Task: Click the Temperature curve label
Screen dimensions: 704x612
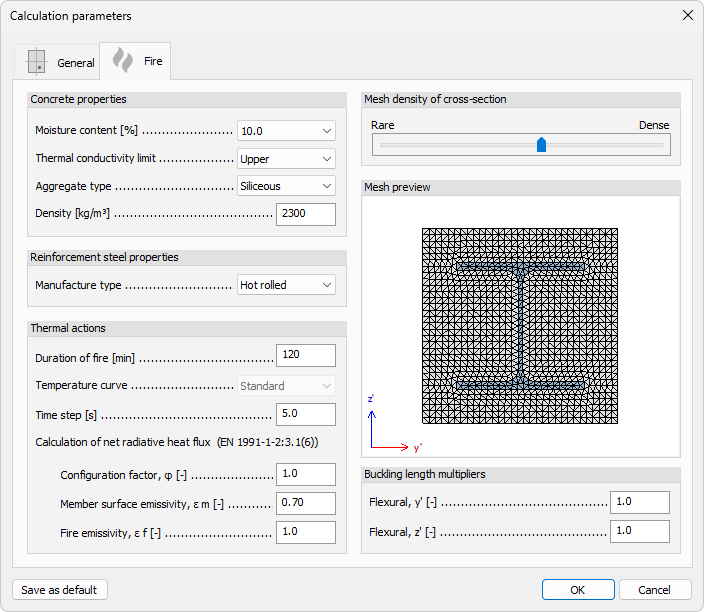Action: click(81, 386)
